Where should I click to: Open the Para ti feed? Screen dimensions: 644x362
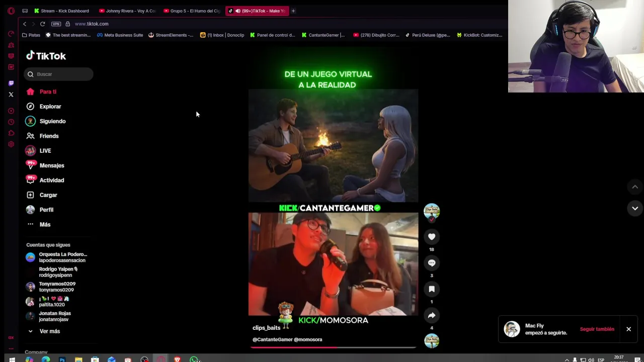(41, 92)
